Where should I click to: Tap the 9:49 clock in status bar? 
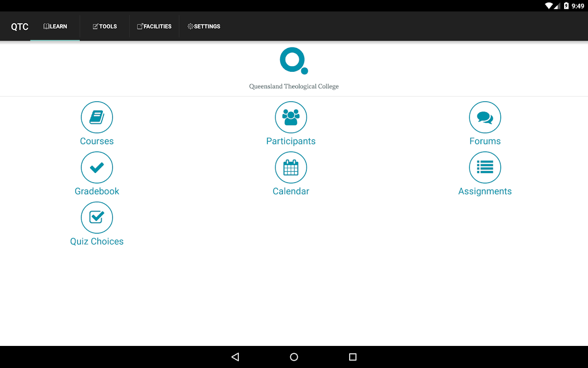[x=578, y=6]
